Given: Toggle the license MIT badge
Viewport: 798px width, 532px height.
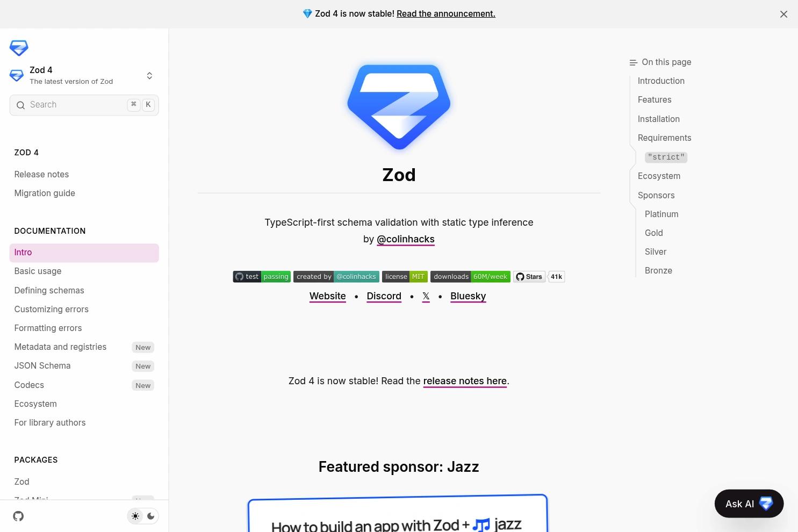Looking at the screenshot, I should tap(404, 276).
